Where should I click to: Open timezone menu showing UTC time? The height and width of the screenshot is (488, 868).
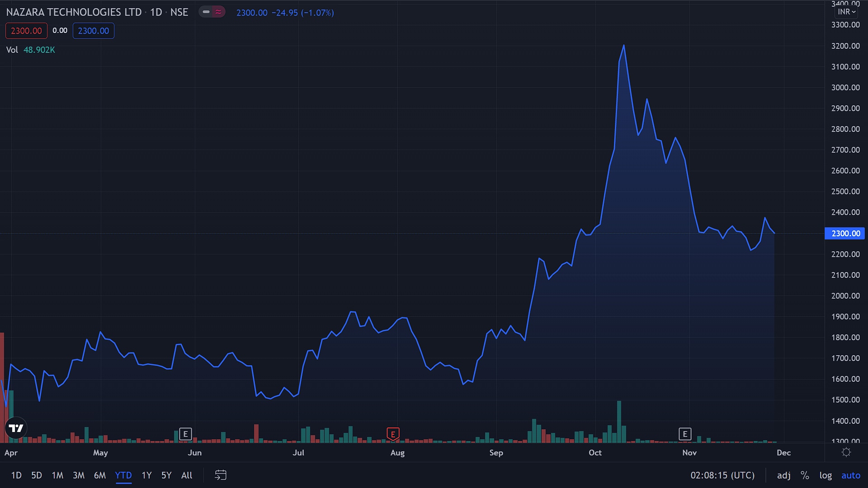(722, 475)
